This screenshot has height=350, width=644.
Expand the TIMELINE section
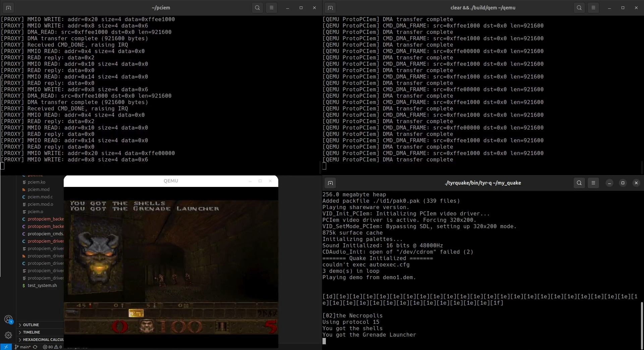(x=32, y=332)
